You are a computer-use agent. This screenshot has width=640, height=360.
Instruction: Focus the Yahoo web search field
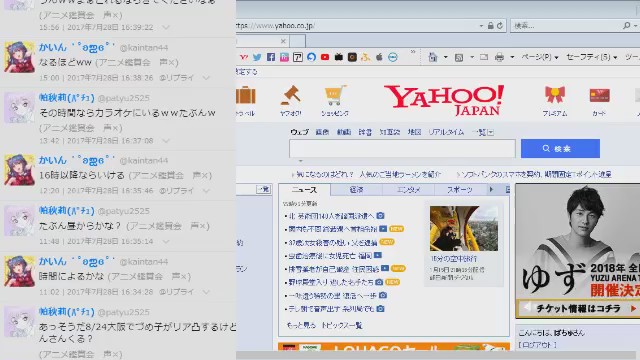coord(402,149)
